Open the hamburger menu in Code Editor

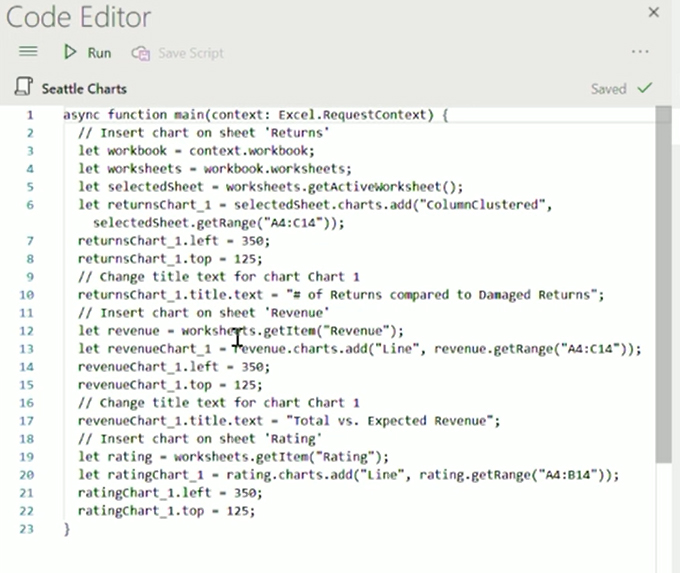click(x=28, y=52)
